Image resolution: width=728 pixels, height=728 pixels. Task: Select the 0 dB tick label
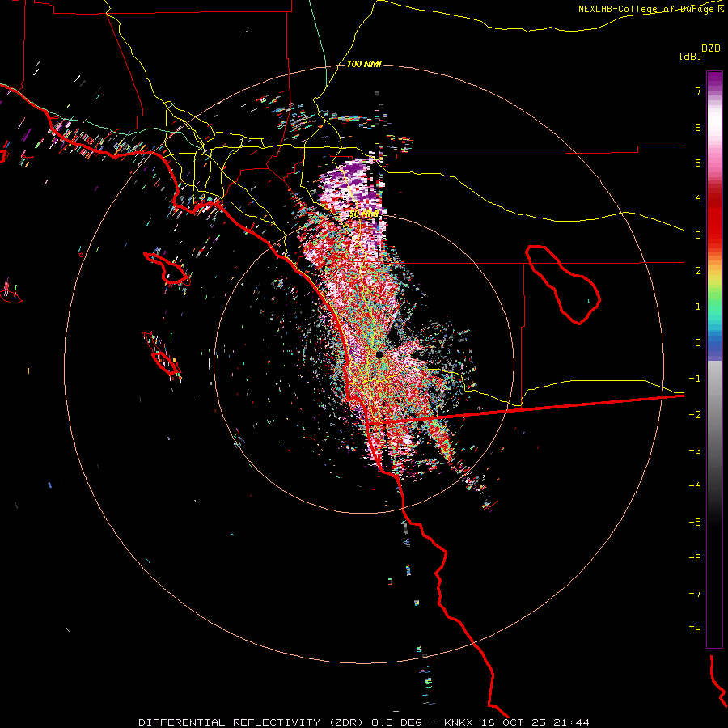pos(698,343)
